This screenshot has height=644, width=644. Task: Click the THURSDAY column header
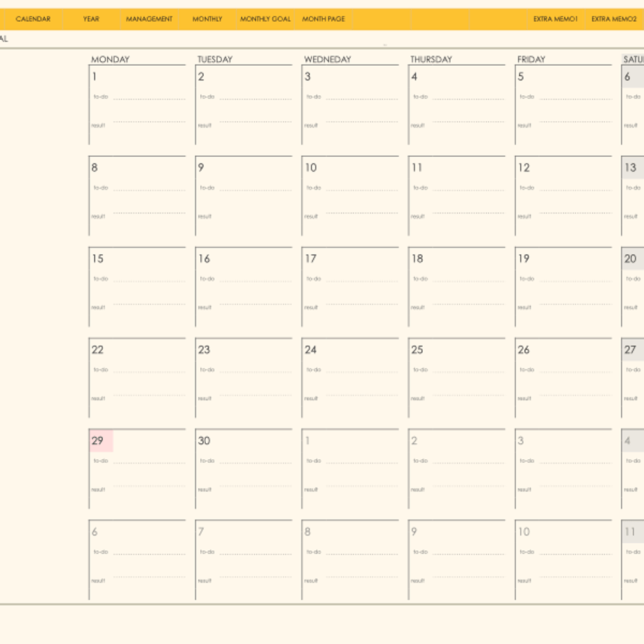(430, 59)
